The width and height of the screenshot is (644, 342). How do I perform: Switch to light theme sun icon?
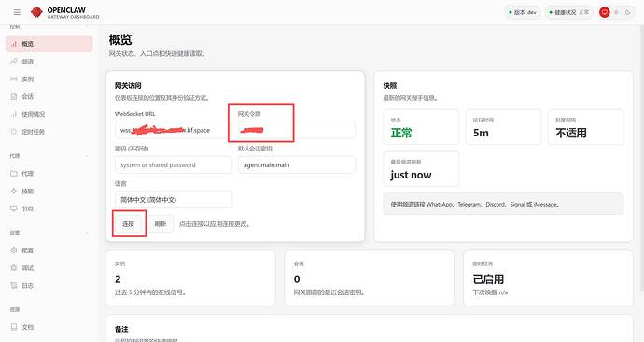616,12
